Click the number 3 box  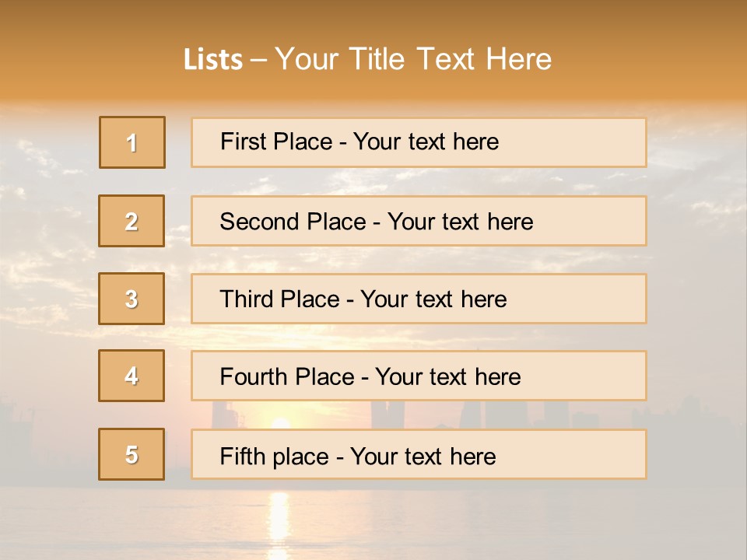(x=132, y=299)
